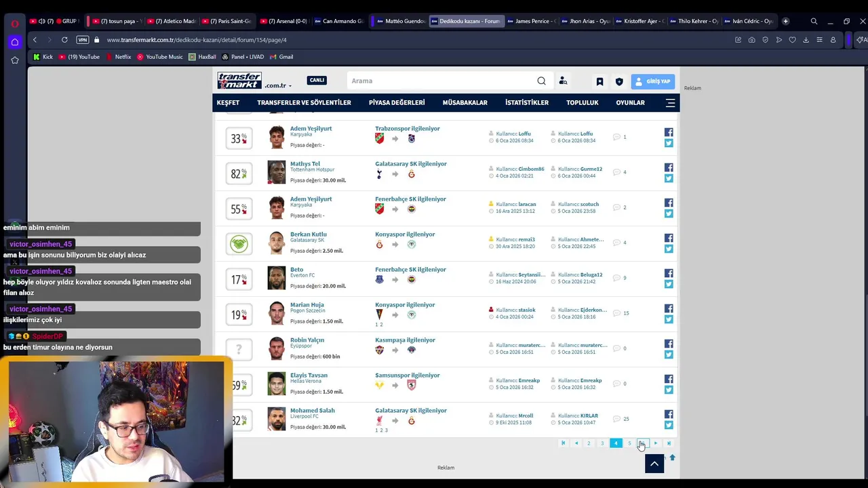Screen dimensions: 868x488
Task: Go to the first page arrow
Action: point(563,443)
